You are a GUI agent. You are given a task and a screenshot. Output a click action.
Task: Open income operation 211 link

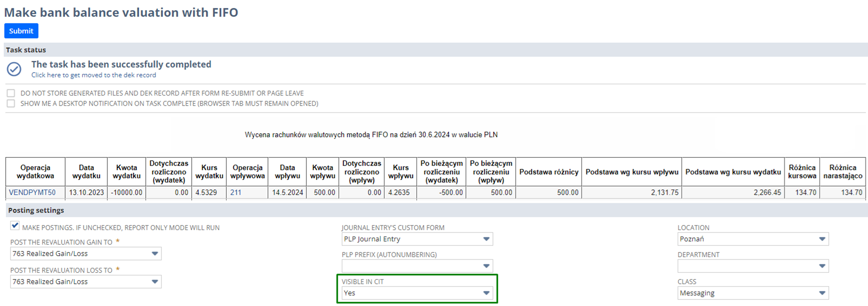coord(236,192)
